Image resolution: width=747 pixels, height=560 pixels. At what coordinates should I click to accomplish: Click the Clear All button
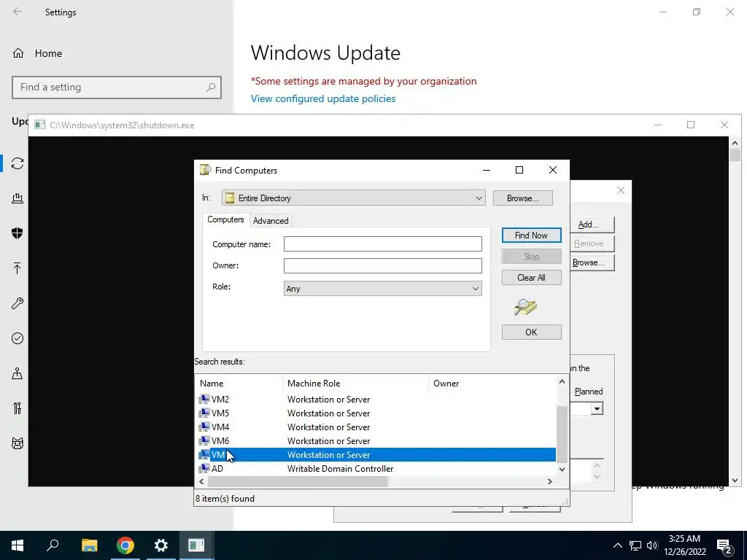pos(531,278)
